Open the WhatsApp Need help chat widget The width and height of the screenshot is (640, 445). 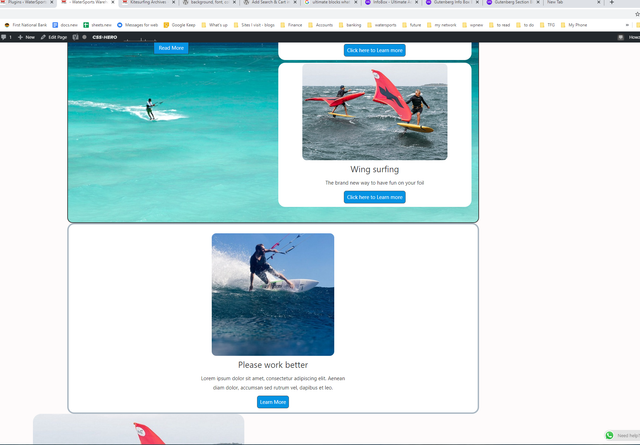point(622,436)
